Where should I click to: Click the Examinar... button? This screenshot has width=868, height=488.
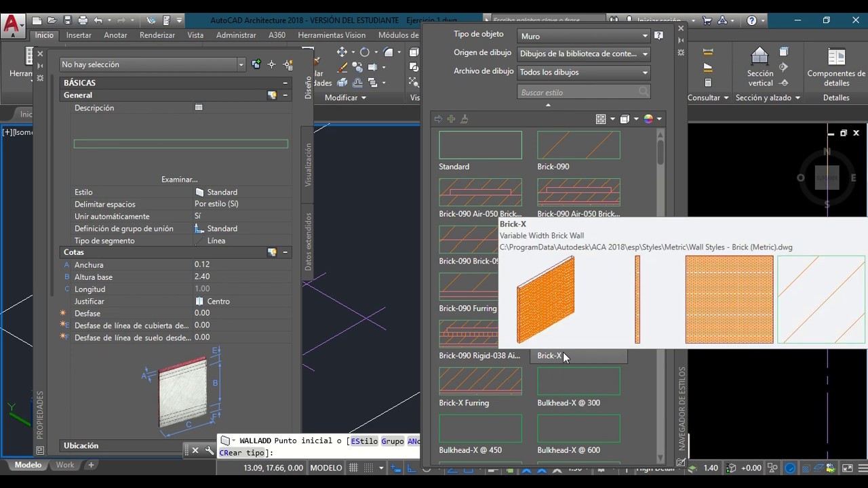point(180,180)
